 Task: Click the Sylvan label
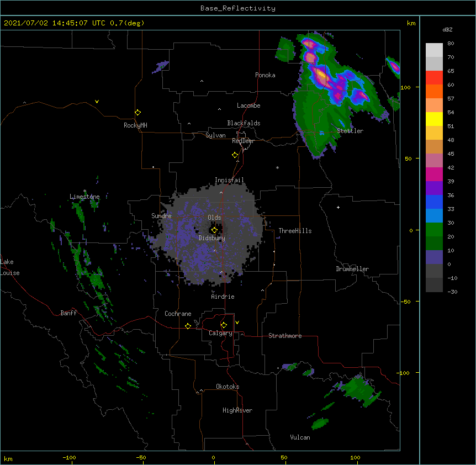[215, 135]
